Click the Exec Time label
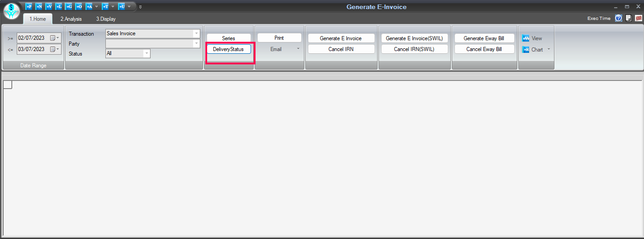The width and height of the screenshot is (644, 239). coord(599,19)
